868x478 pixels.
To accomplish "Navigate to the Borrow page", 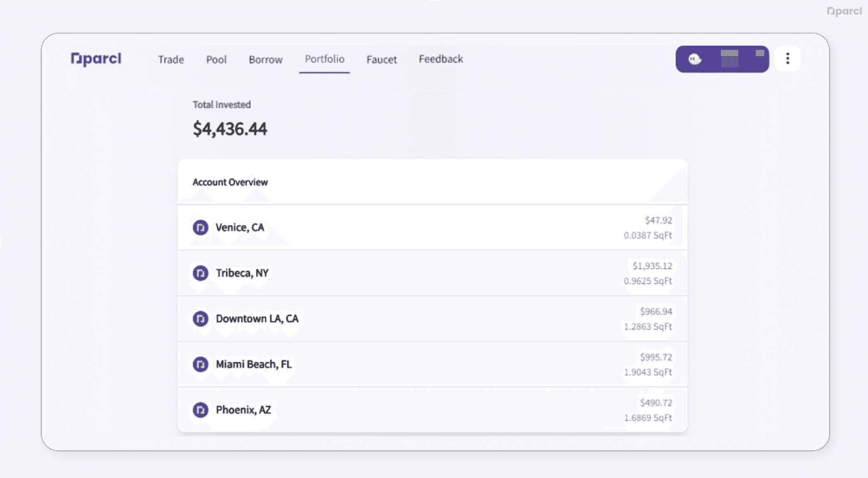I will click(265, 59).
